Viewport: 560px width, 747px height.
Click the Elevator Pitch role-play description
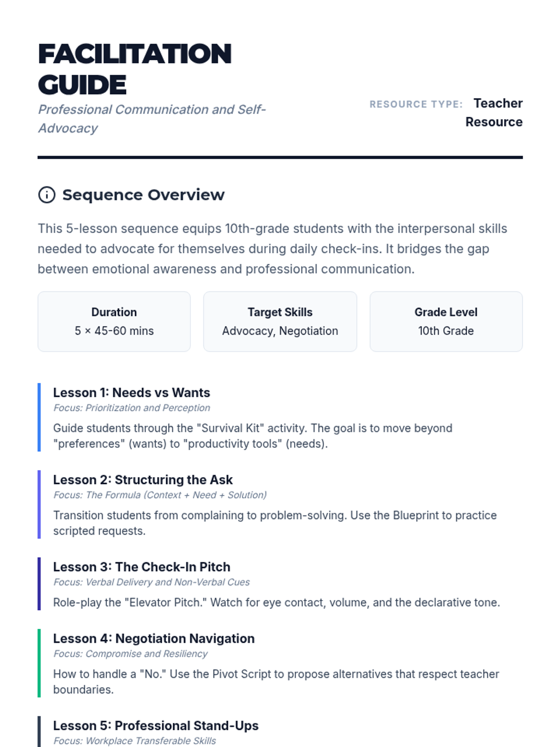tap(276, 602)
